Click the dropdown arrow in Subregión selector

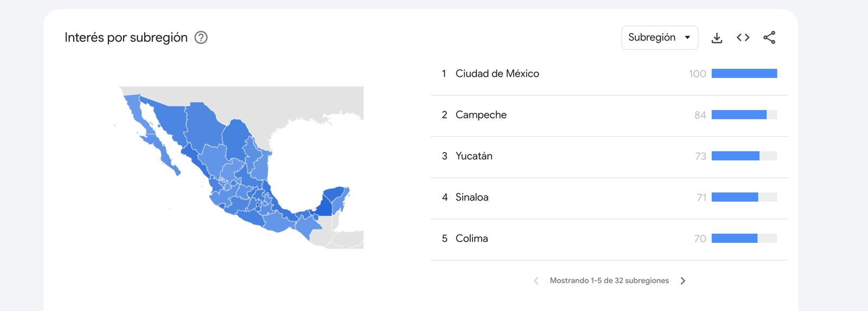pyautogui.click(x=687, y=37)
